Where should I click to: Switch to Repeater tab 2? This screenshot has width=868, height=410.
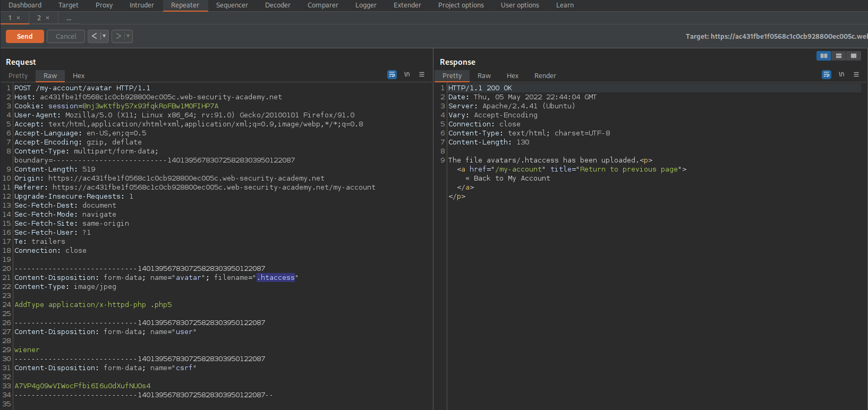[x=39, y=18]
